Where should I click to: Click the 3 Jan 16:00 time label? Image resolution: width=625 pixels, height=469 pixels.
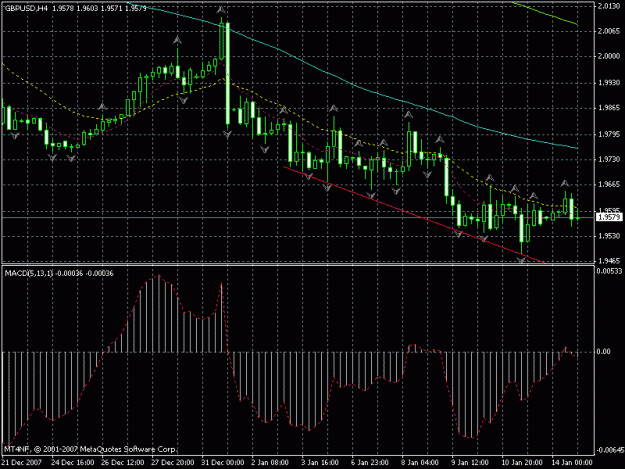pyautogui.click(x=320, y=463)
